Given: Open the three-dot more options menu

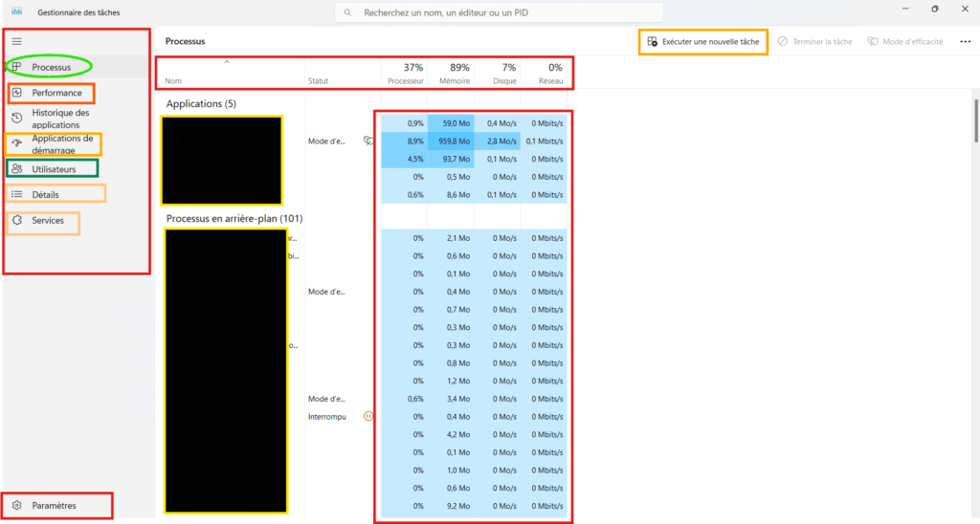Looking at the screenshot, I should coord(965,42).
